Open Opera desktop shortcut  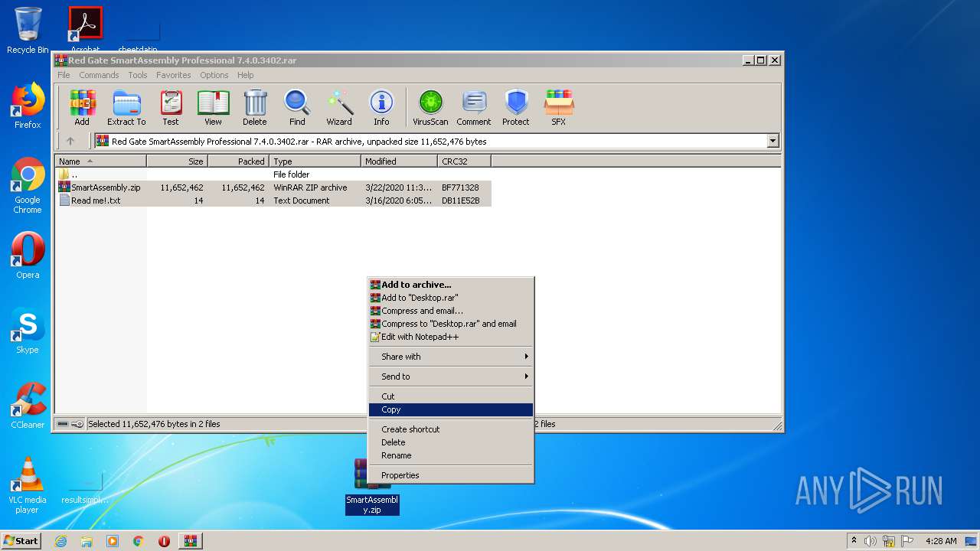click(x=28, y=256)
